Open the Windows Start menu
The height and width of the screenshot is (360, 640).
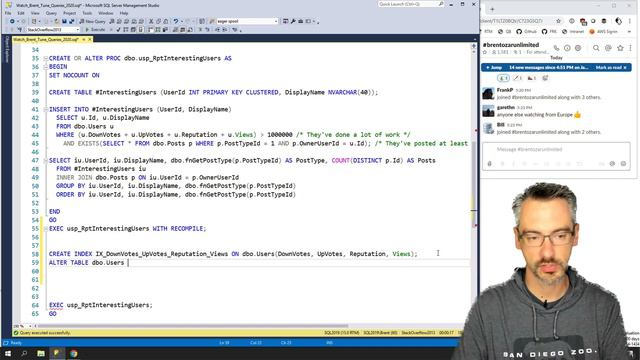8,353
